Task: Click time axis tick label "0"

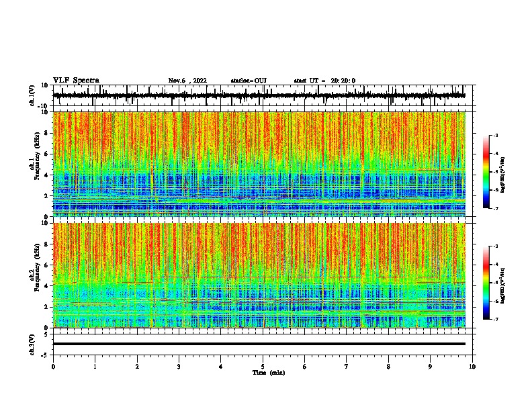Action: pos(53,366)
